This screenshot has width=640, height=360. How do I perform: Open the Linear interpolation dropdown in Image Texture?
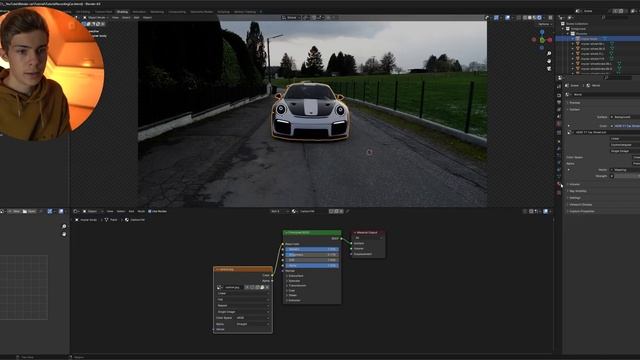click(x=243, y=293)
